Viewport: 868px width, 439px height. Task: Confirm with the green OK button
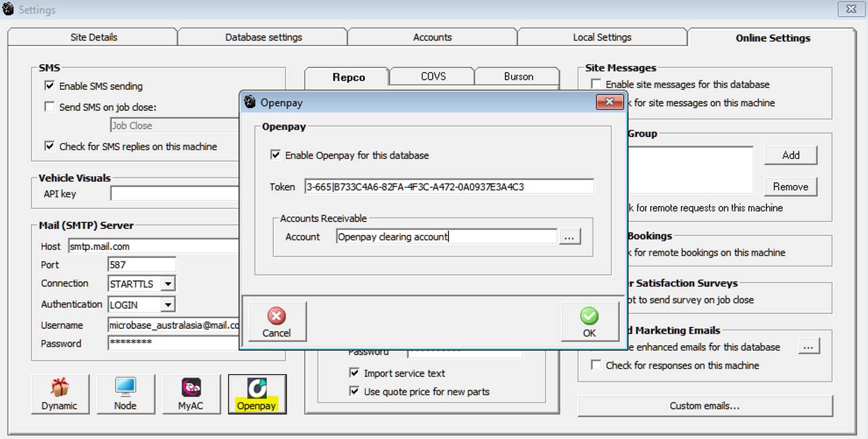coord(589,321)
